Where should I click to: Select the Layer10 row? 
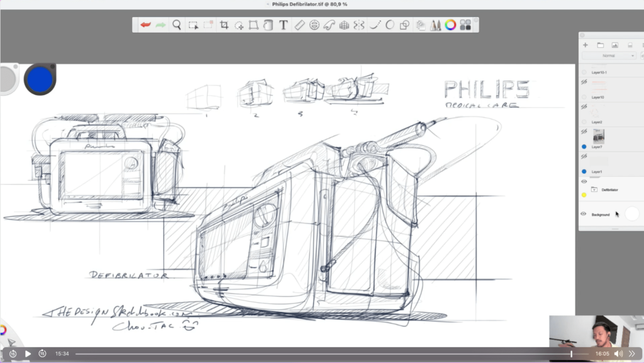point(611,89)
